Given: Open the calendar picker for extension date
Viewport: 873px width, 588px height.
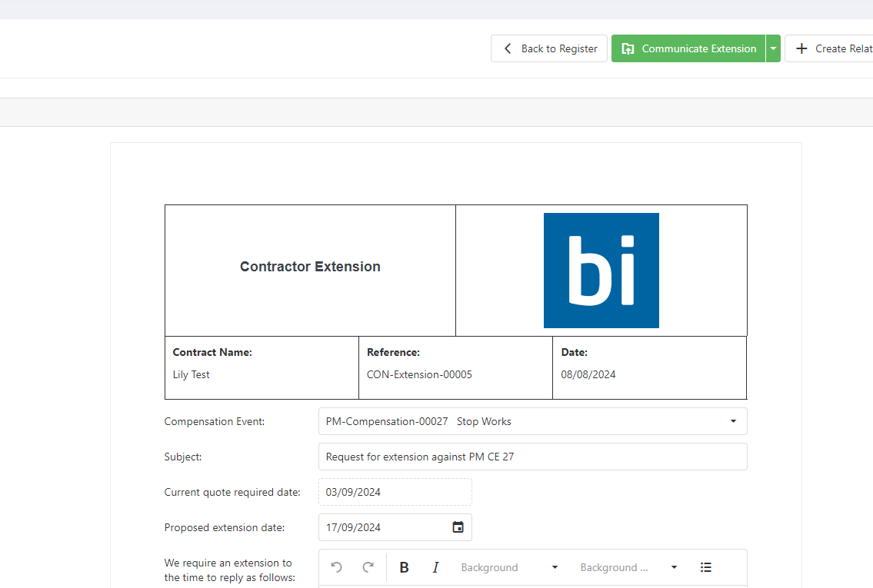Looking at the screenshot, I should [x=458, y=527].
